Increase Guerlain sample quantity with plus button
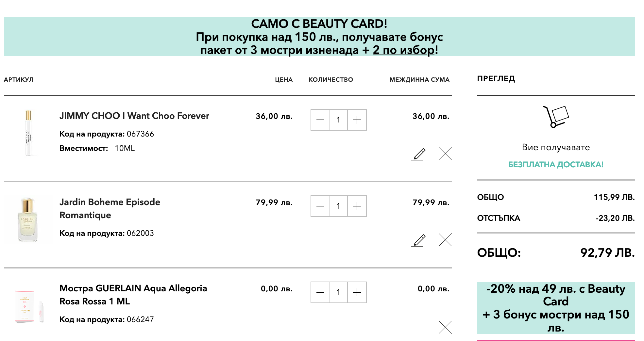The height and width of the screenshot is (341, 644). click(357, 292)
